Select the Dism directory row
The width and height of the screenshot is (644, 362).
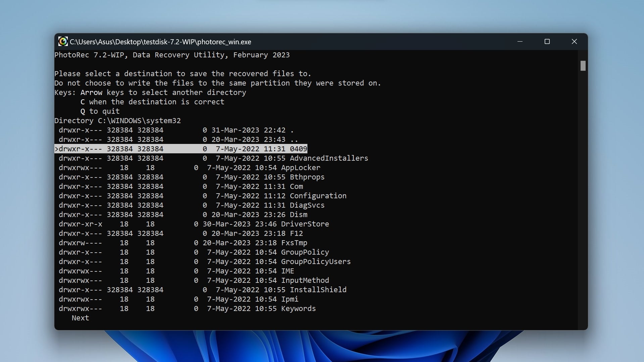point(183,215)
